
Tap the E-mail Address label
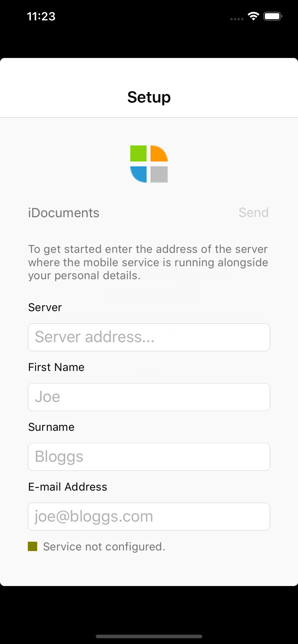click(68, 487)
